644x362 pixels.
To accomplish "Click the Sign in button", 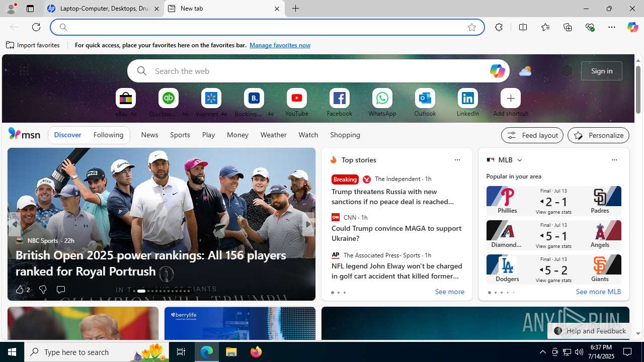I will [x=602, y=71].
